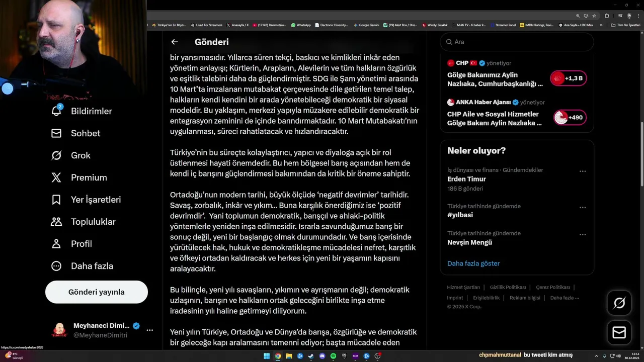Screen dimensions: 644x362
Task: Open Chrome extensions puzzle icon
Action: pos(607,16)
